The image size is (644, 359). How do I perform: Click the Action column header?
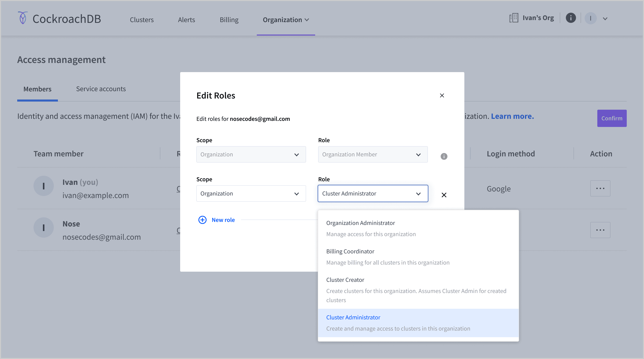(601, 154)
